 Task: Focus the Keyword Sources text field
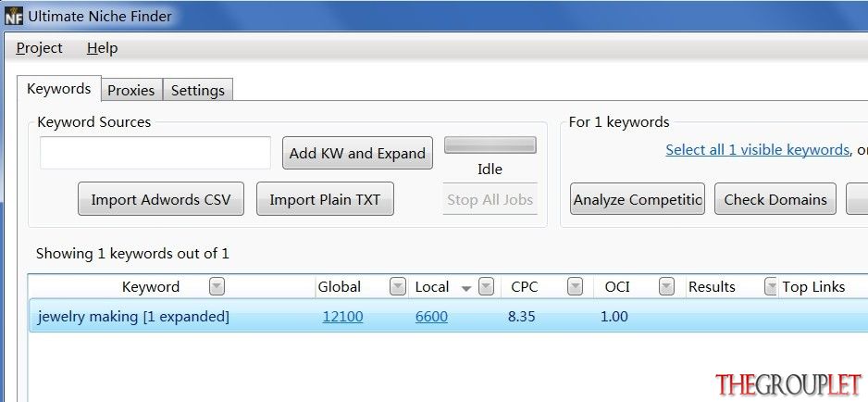(155, 153)
